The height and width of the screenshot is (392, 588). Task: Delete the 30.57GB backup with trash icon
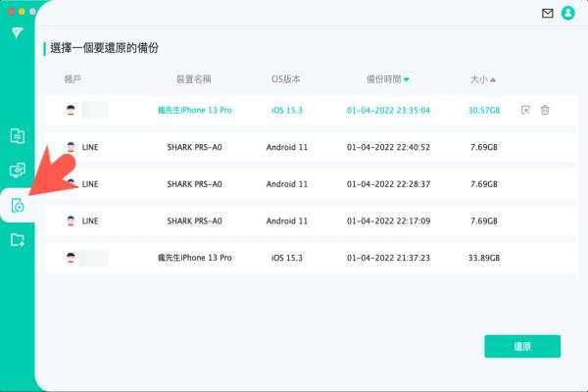click(545, 110)
